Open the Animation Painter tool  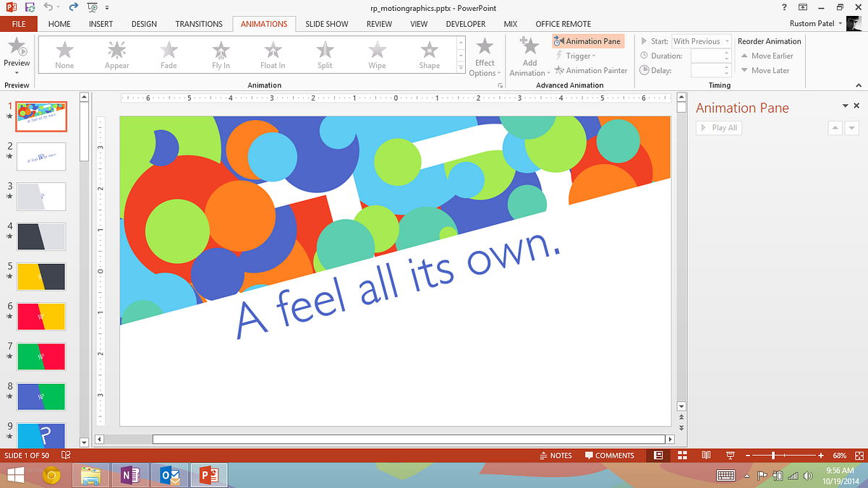(x=591, y=70)
